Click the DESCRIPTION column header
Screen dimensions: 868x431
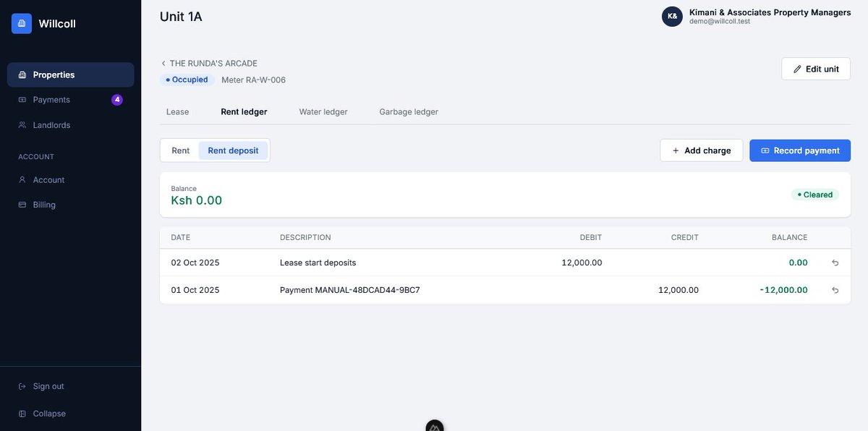click(305, 237)
